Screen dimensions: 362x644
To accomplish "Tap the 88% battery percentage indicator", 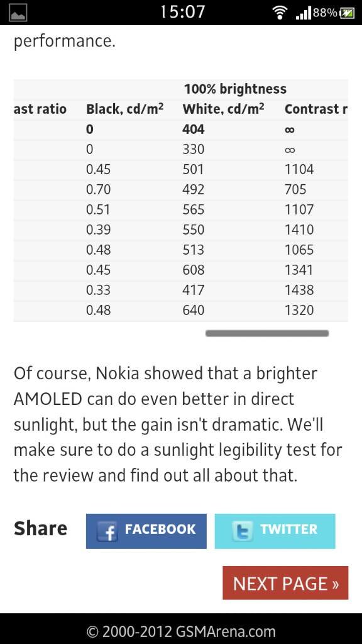I will [325, 13].
